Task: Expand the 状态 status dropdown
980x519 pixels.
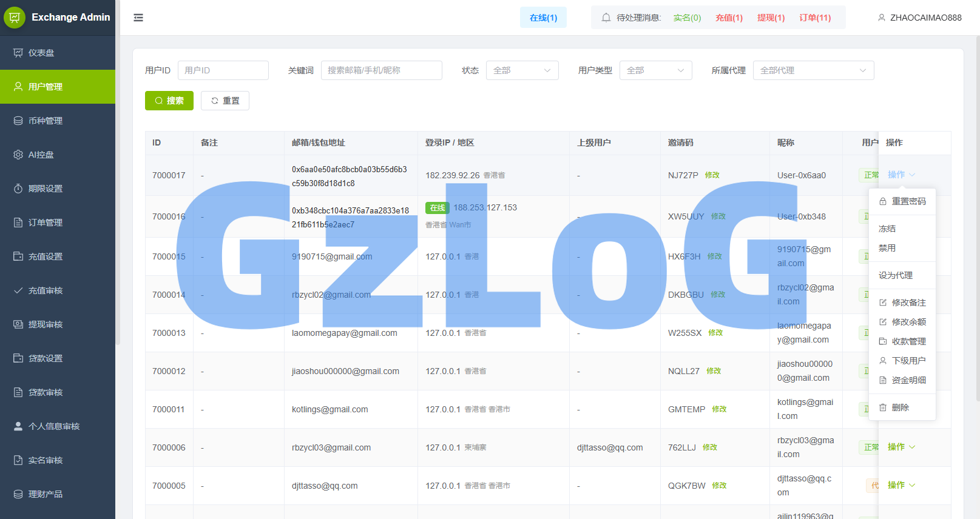Action: coord(522,70)
